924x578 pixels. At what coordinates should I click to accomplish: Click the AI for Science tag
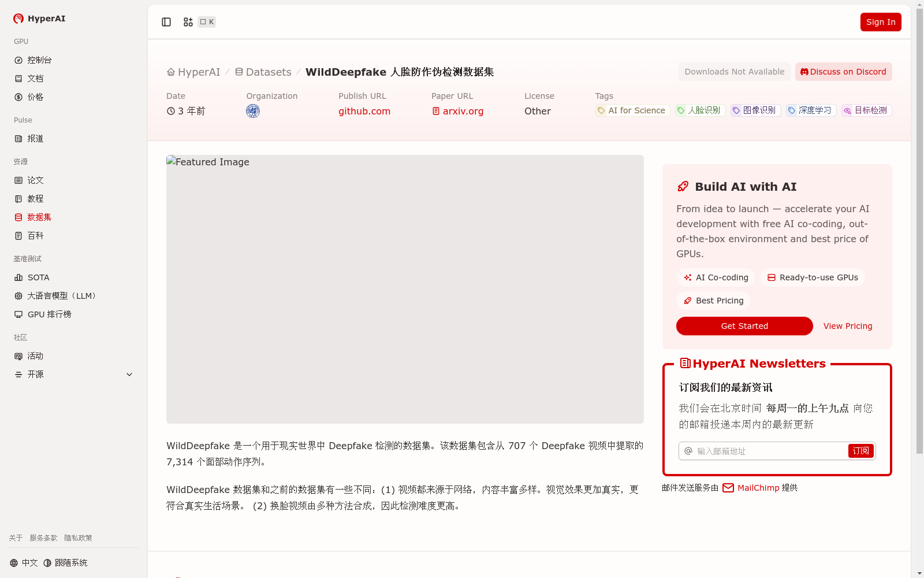click(633, 110)
